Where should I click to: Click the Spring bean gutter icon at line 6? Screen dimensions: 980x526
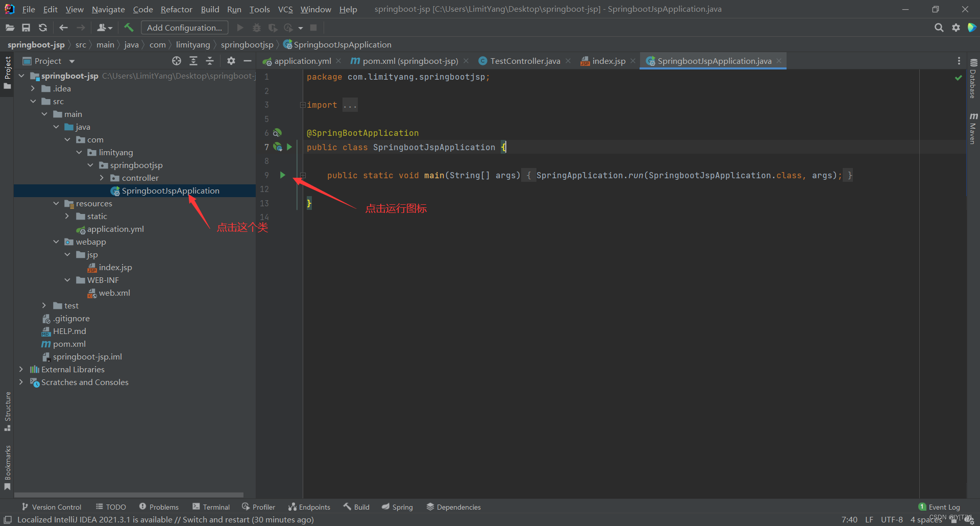277,133
